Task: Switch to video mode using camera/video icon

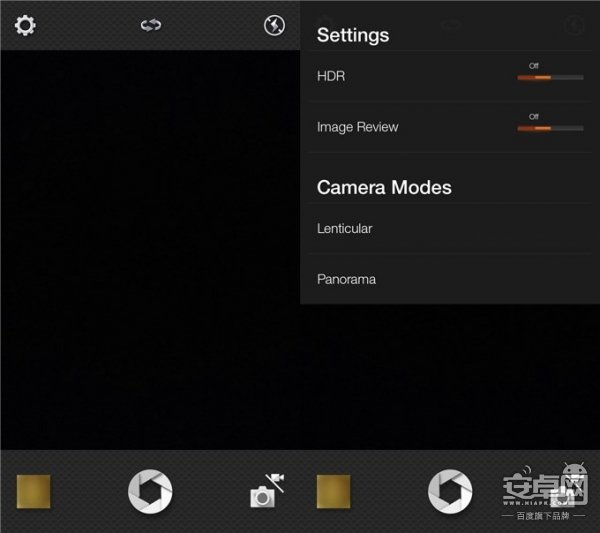Action: point(266,491)
